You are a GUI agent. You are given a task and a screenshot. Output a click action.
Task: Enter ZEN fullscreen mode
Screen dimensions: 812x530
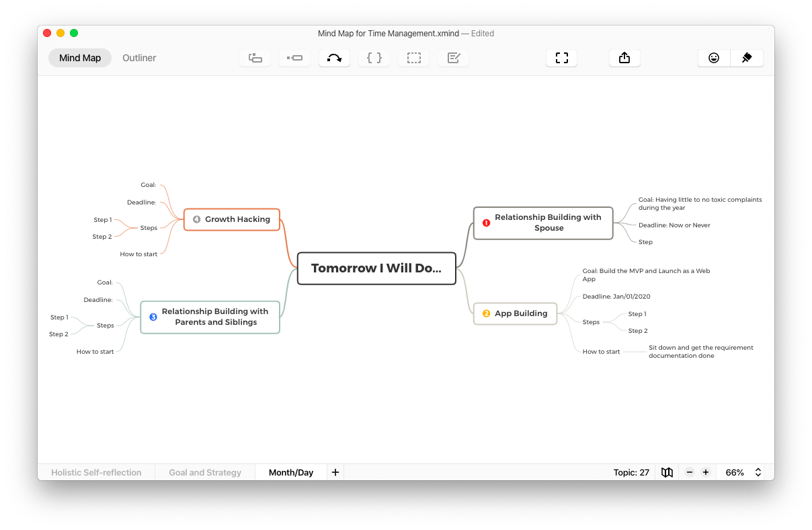[561, 58]
